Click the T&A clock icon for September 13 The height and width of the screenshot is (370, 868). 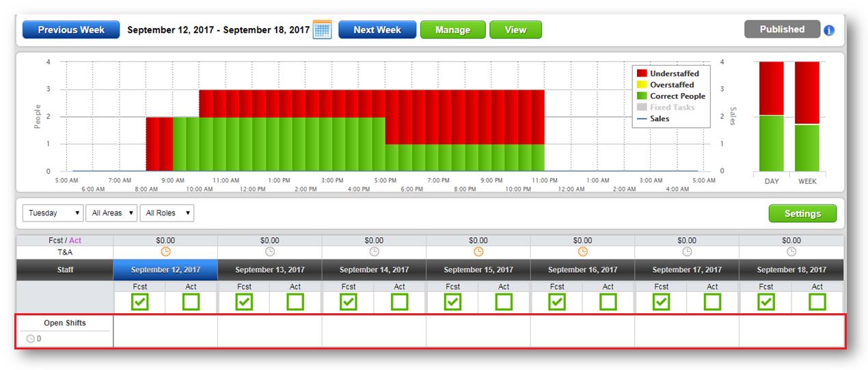click(x=270, y=252)
